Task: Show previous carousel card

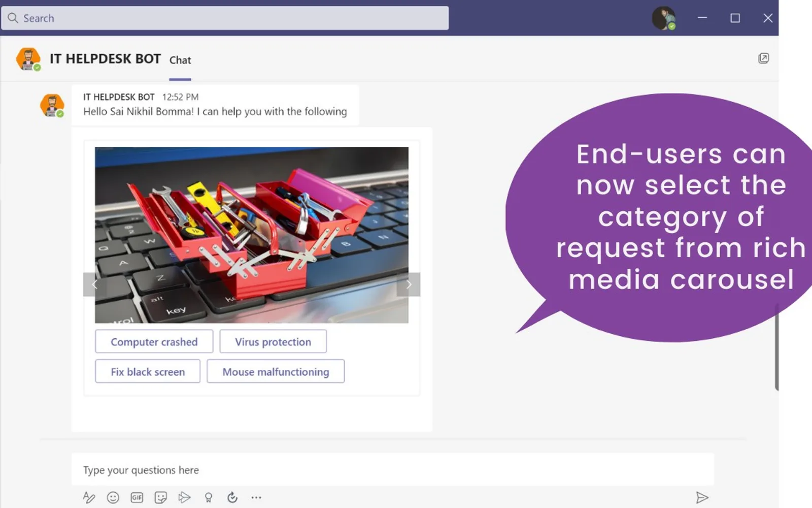Action: [94, 284]
